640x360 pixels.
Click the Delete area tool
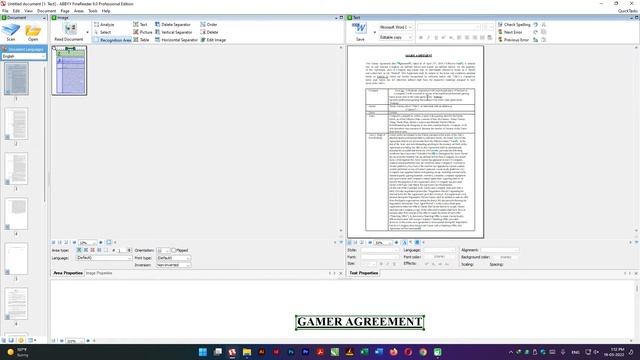tap(209, 32)
